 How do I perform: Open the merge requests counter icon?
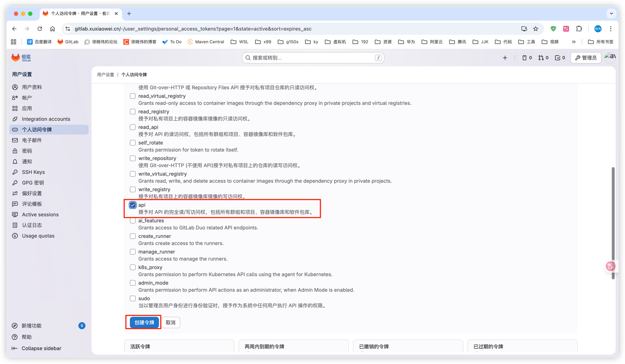pos(543,58)
